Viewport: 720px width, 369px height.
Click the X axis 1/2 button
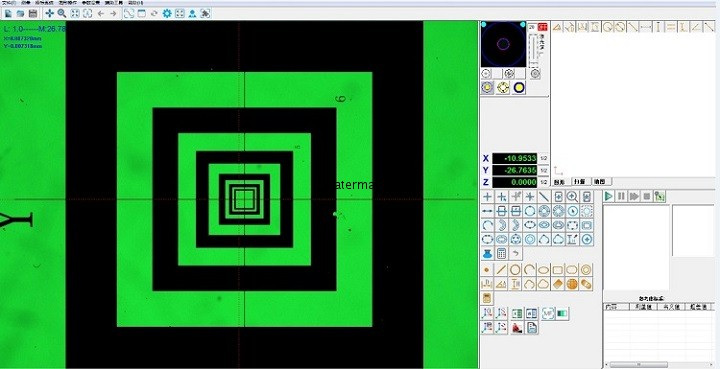tap(544, 158)
